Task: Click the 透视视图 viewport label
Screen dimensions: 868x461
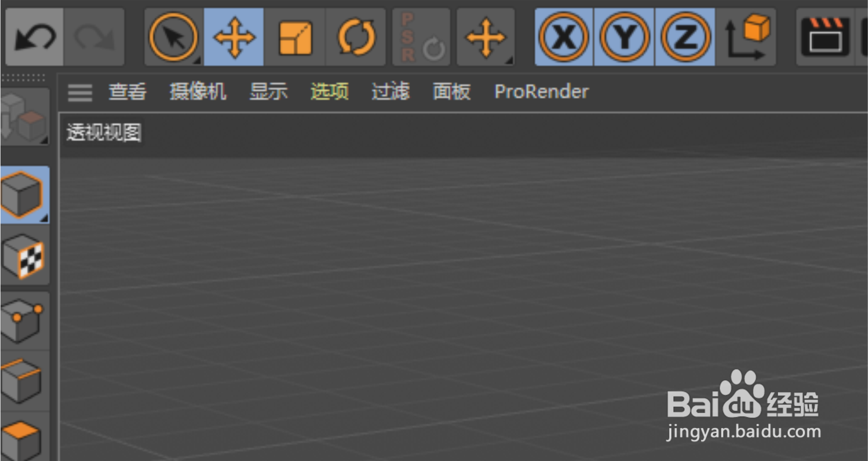Action: click(x=104, y=133)
